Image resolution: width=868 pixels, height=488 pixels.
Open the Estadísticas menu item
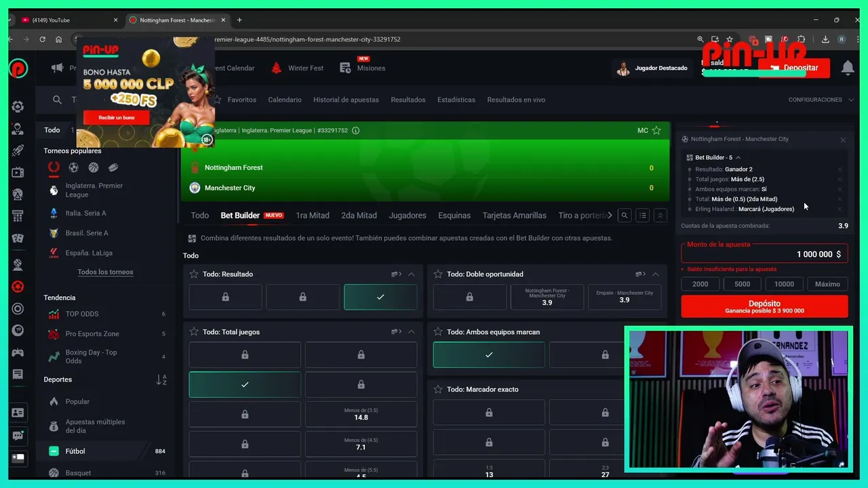456,100
